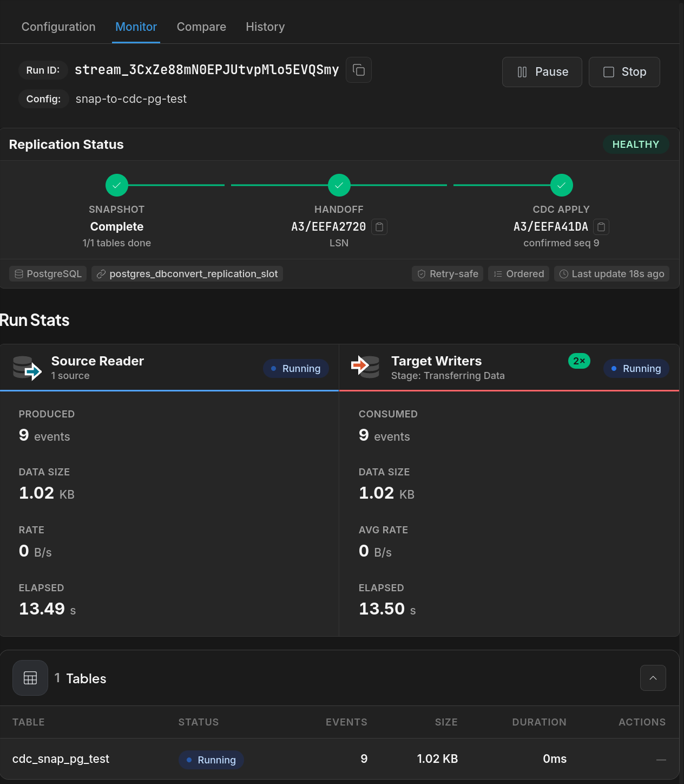Click the Ordered chip

[x=519, y=274]
